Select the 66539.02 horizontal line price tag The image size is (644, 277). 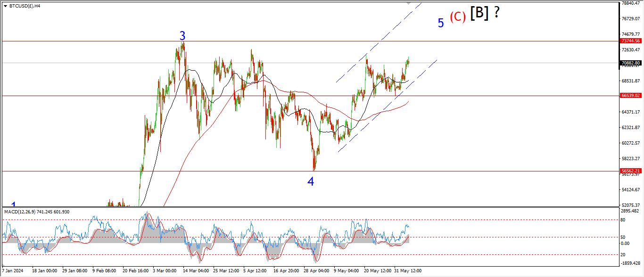(630, 95)
